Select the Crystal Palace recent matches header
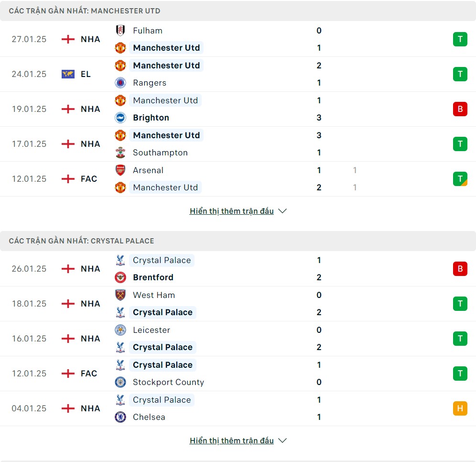The width and height of the screenshot is (476, 462). point(238,241)
